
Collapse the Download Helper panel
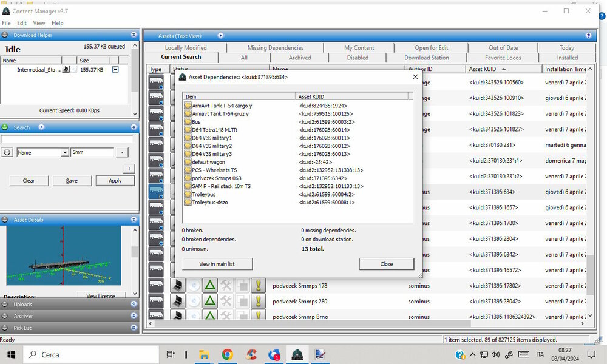[x=134, y=35]
